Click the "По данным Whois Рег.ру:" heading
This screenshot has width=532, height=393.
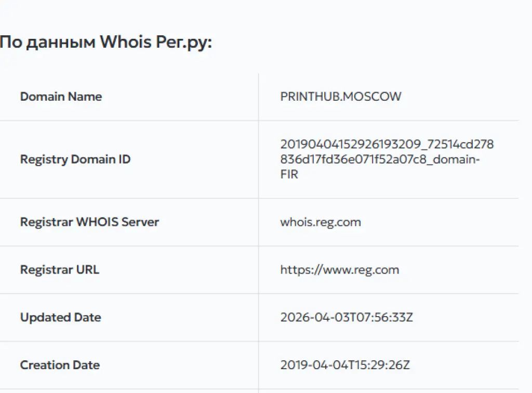pyautogui.click(x=106, y=43)
